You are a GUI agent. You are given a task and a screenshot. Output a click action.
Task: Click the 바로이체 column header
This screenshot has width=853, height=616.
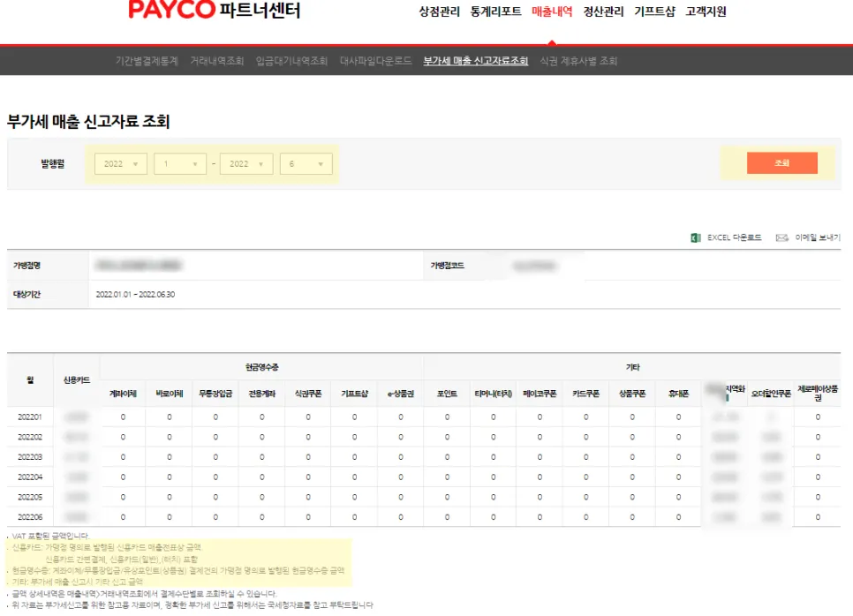170,394
